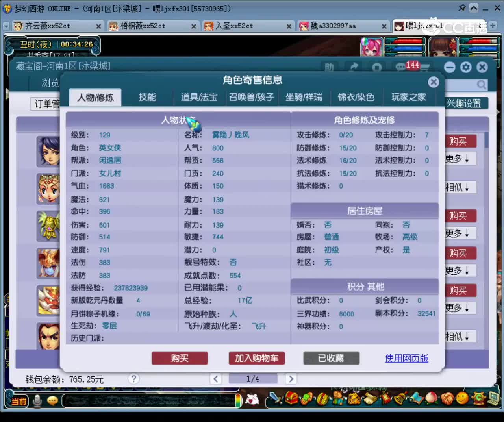The width and height of the screenshot is (504, 422).
Task: Switch to the 技能 tab
Action: point(148,97)
